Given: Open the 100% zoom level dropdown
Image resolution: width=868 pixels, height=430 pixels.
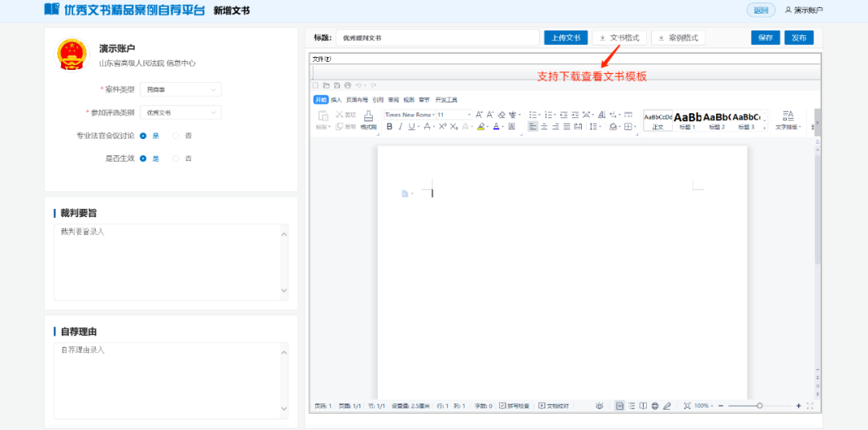Looking at the screenshot, I should (704, 406).
